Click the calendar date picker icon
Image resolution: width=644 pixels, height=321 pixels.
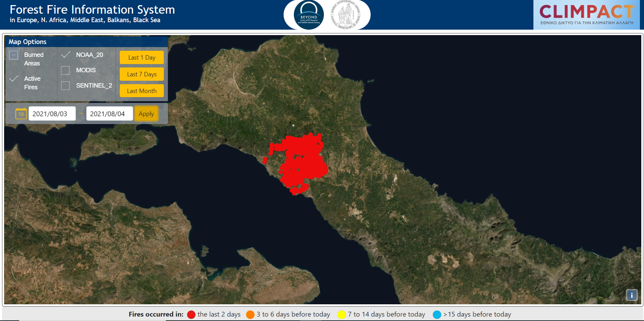(x=21, y=114)
